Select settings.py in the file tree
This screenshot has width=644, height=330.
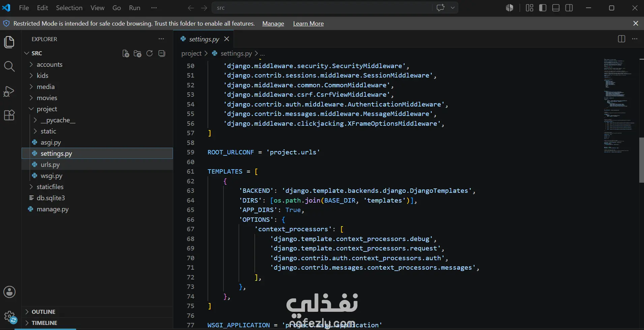point(97,153)
